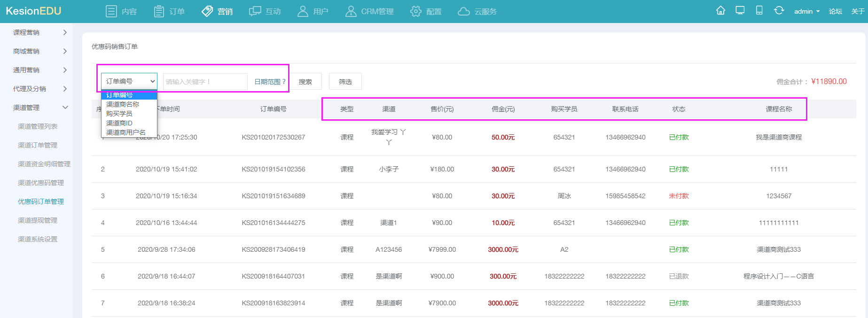
Task: Click the 日期范围 date range link
Action: [270, 82]
